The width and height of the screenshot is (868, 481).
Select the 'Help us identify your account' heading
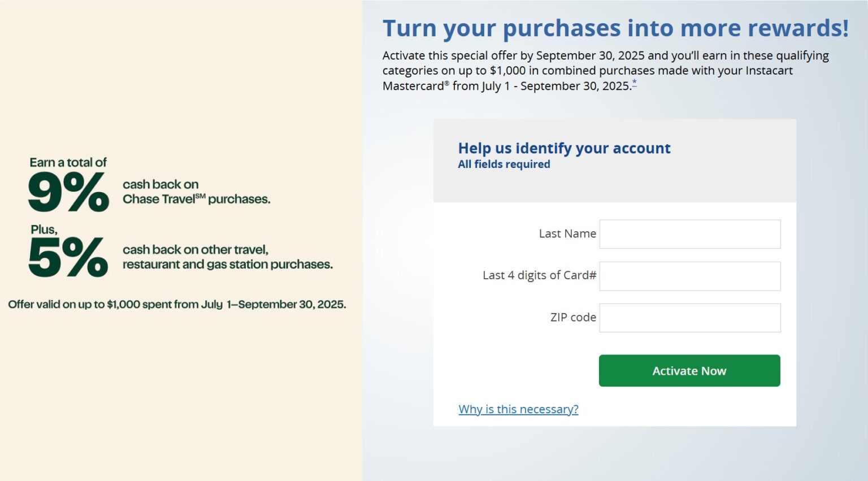pyautogui.click(x=564, y=148)
